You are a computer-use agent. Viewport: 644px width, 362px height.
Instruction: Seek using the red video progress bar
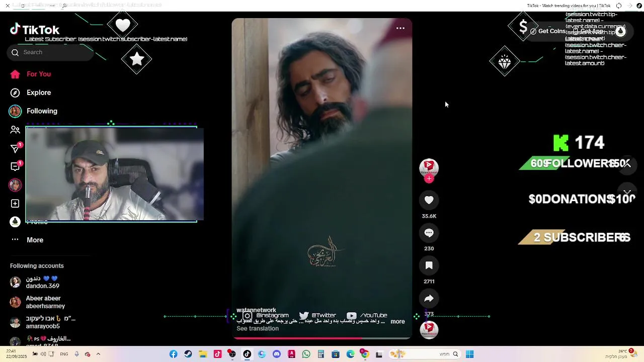point(322,338)
